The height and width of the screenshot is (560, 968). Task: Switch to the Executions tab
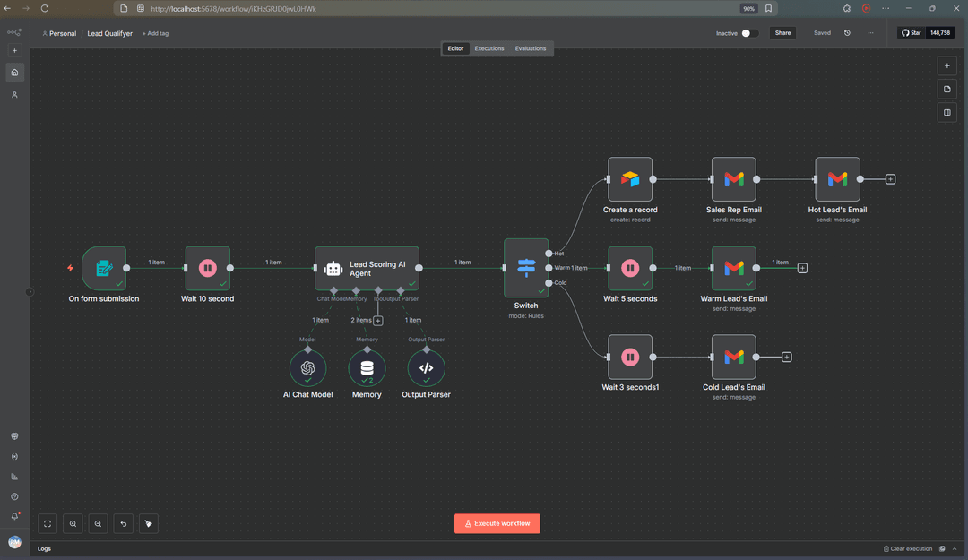489,48
